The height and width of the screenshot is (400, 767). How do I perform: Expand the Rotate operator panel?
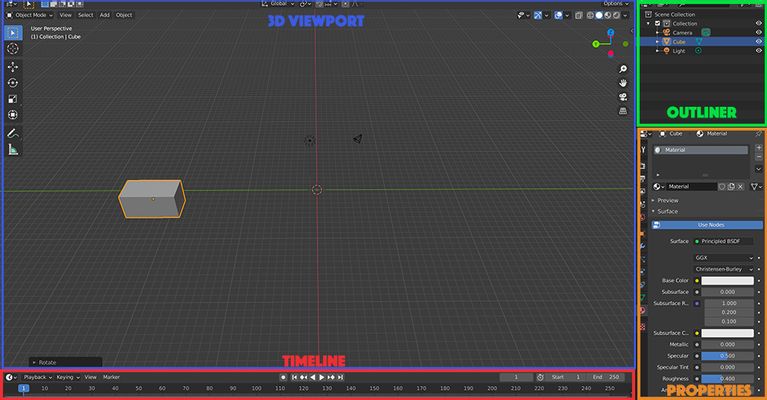(x=65, y=362)
